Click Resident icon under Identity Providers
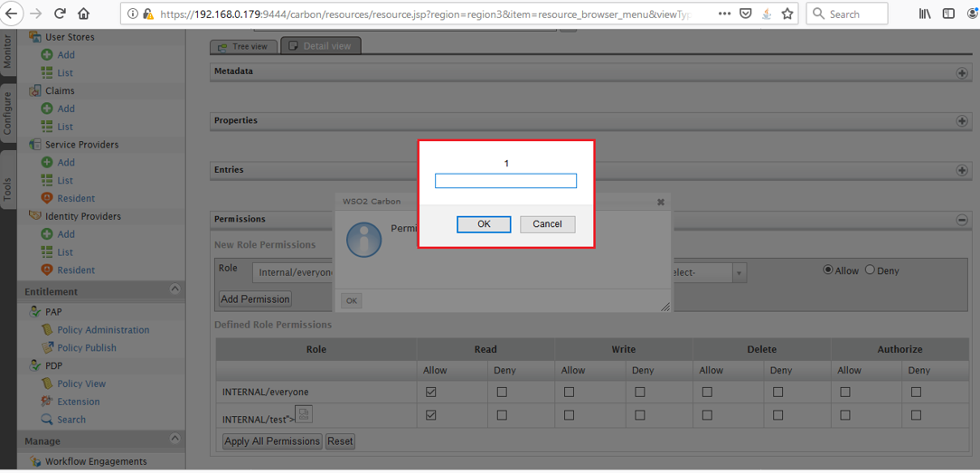Viewport: 980px width, 473px height. click(46, 270)
